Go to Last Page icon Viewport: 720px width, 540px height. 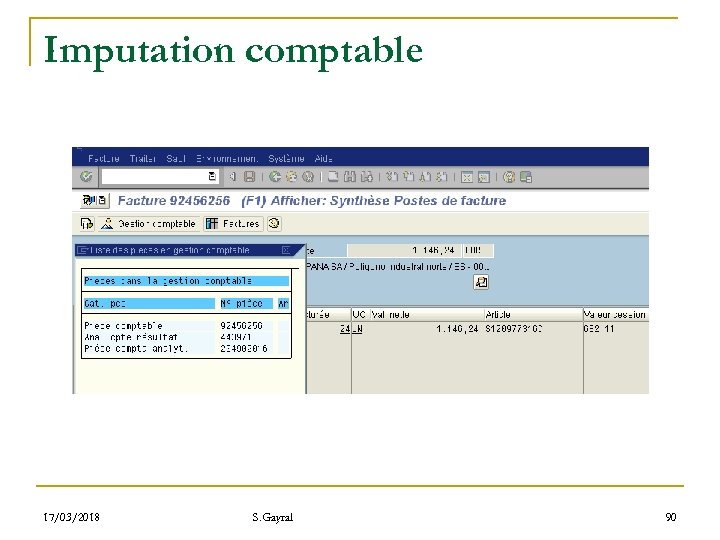441,177
